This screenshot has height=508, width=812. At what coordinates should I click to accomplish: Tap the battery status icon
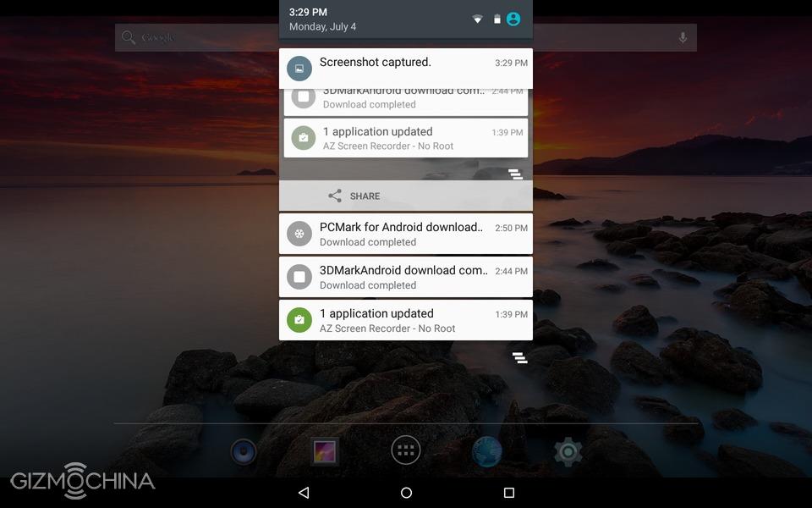pyautogui.click(x=497, y=19)
